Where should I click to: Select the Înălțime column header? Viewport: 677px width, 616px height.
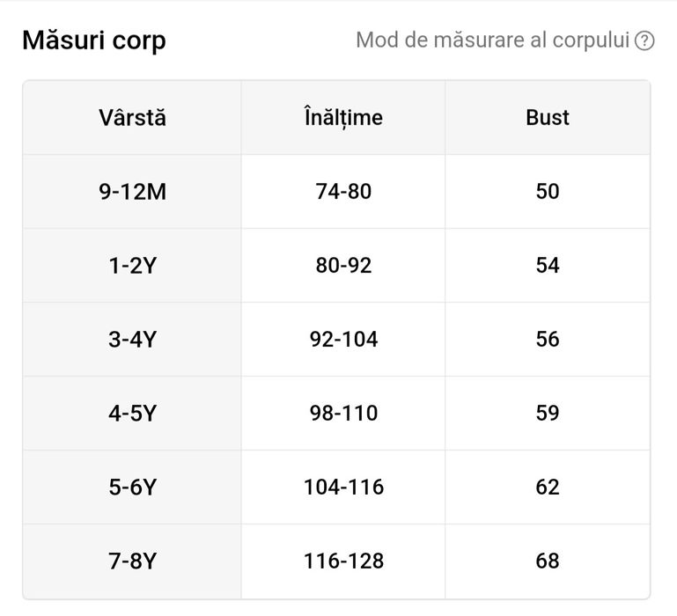342,117
